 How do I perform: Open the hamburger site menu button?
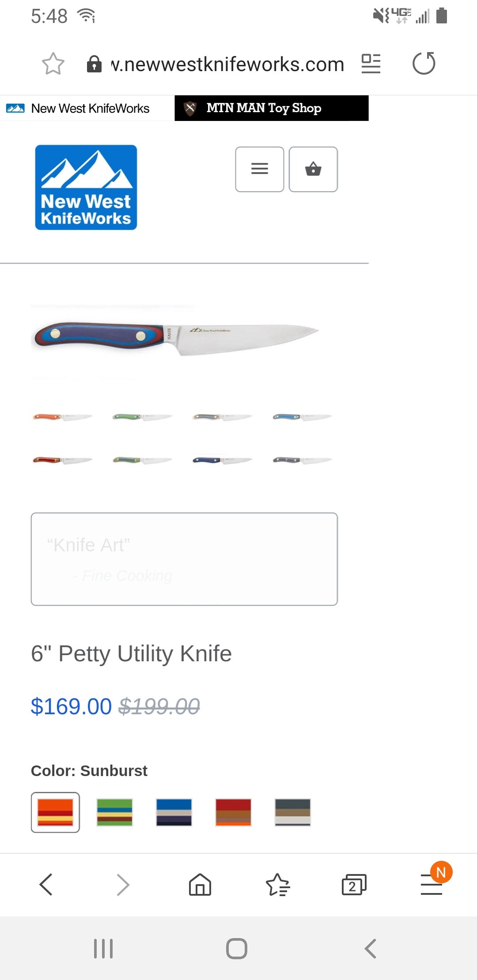click(260, 169)
